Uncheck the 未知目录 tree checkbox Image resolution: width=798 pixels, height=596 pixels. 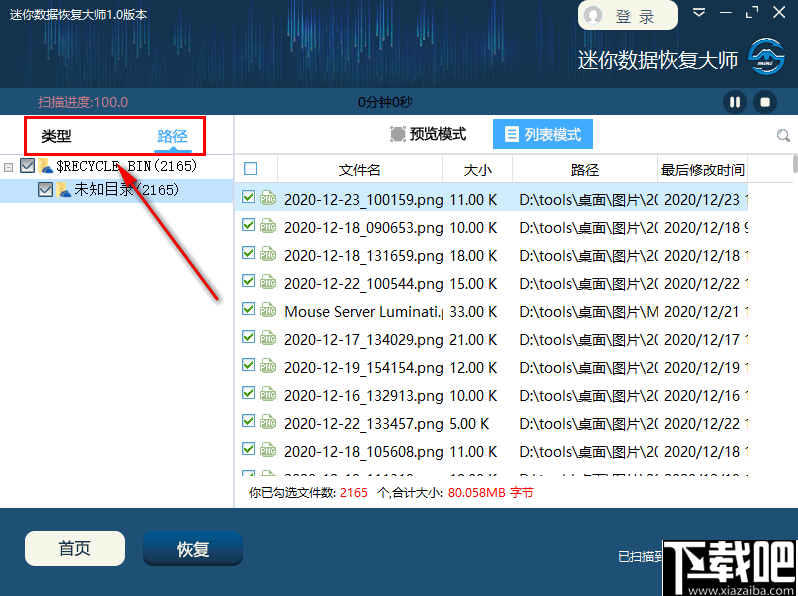[45, 189]
